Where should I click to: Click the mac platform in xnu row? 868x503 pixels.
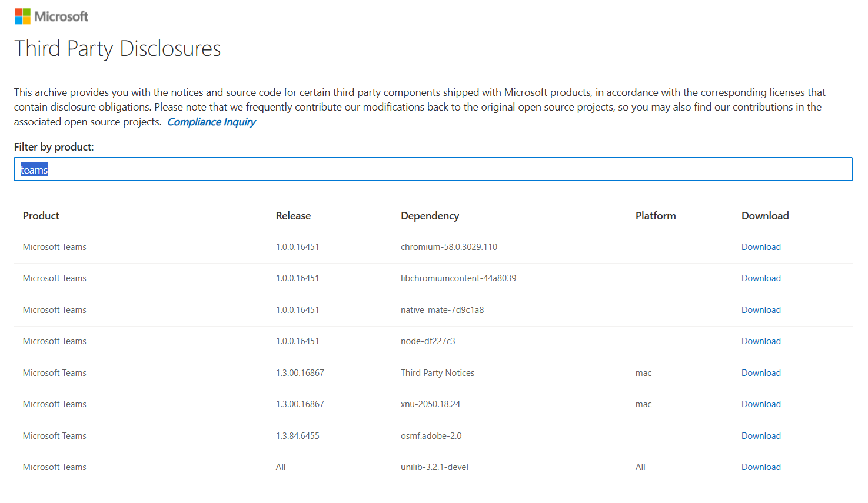pyautogui.click(x=644, y=404)
